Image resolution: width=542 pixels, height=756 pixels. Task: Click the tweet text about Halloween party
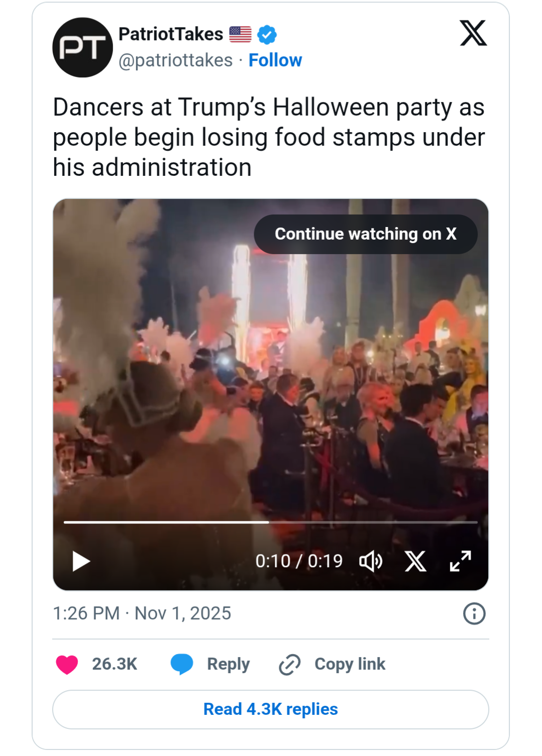(269, 137)
